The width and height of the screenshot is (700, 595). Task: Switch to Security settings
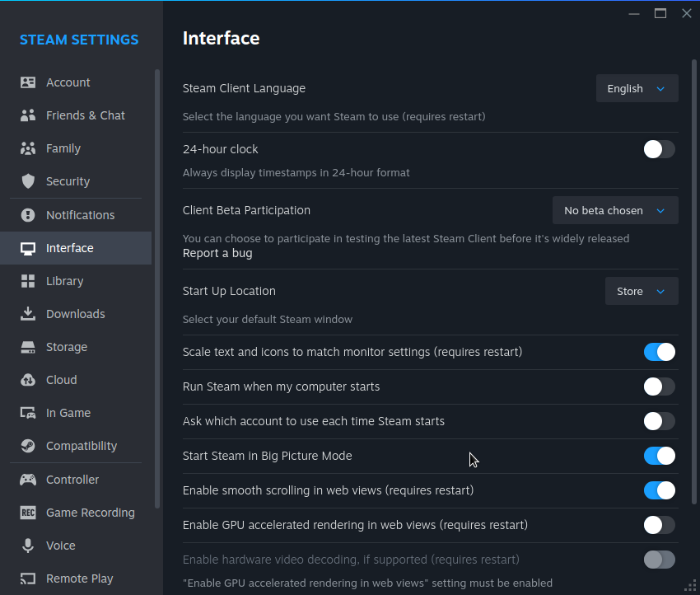pyautogui.click(x=76, y=181)
